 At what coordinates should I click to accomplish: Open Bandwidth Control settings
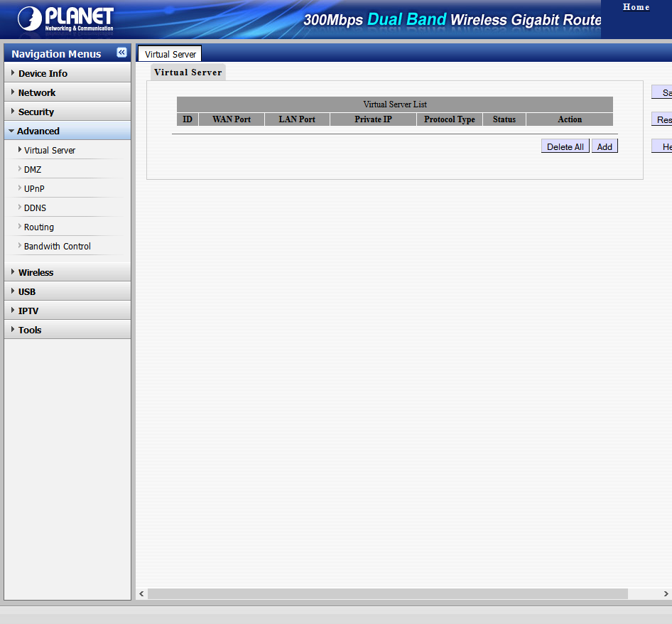click(x=58, y=246)
